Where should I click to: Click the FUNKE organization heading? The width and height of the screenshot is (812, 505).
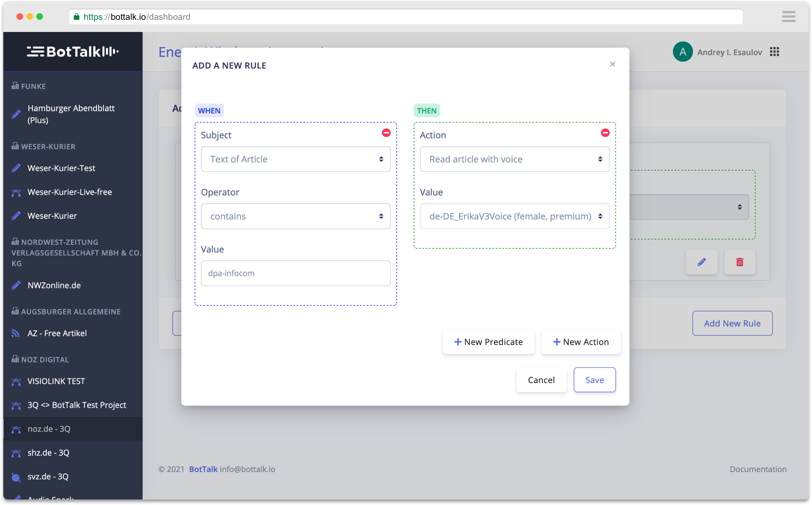click(x=29, y=86)
